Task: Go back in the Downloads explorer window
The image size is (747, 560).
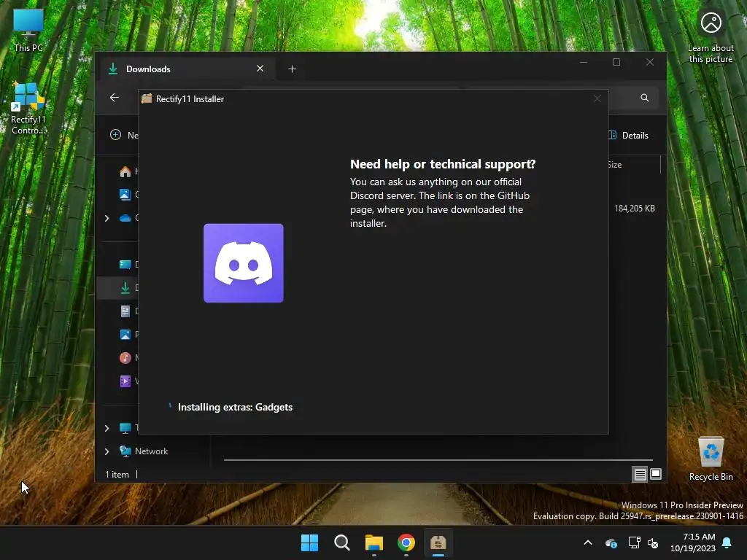Action: click(115, 98)
